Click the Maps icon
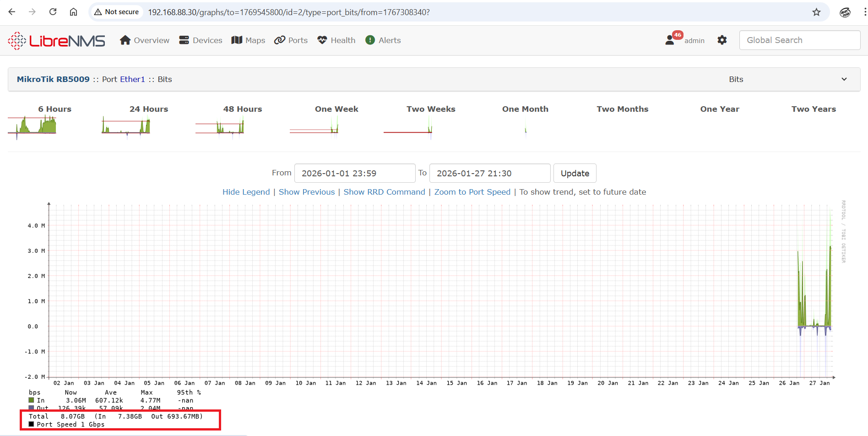 click(x=237, y=40)
